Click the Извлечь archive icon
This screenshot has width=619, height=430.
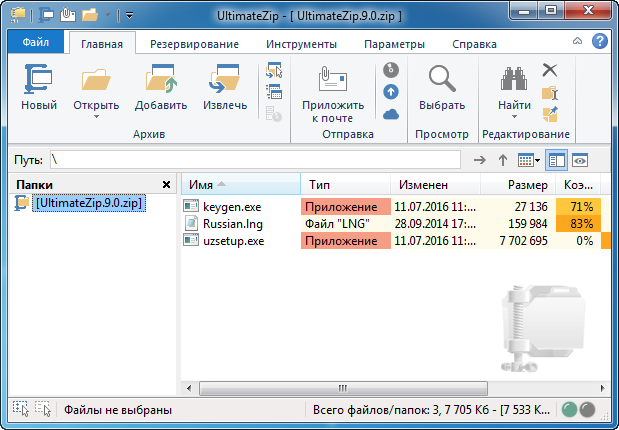224,81
